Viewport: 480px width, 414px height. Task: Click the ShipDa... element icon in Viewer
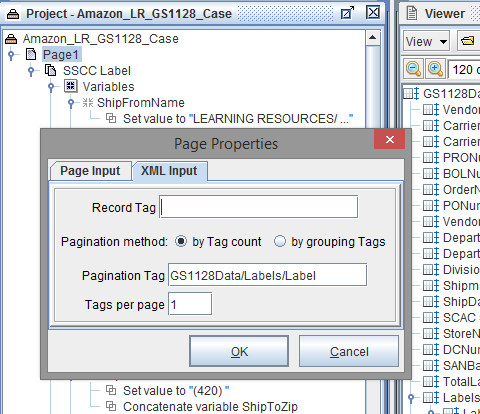tap(431, 301)
